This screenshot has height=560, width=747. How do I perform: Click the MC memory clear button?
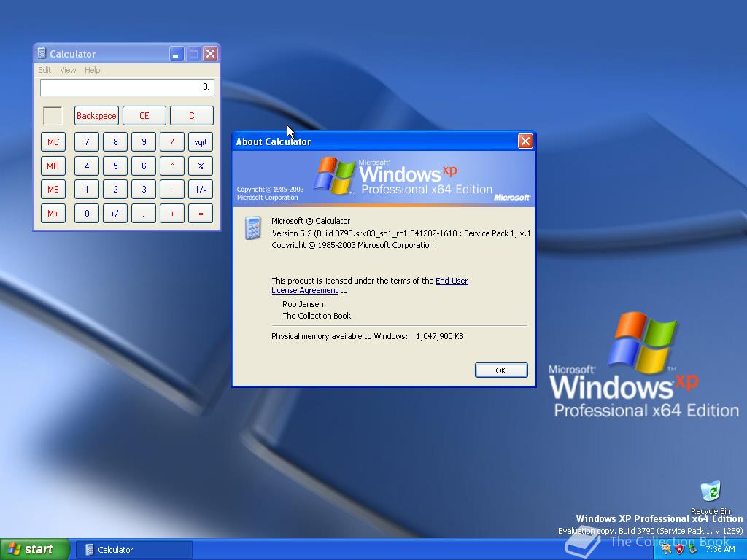(53, 142)
